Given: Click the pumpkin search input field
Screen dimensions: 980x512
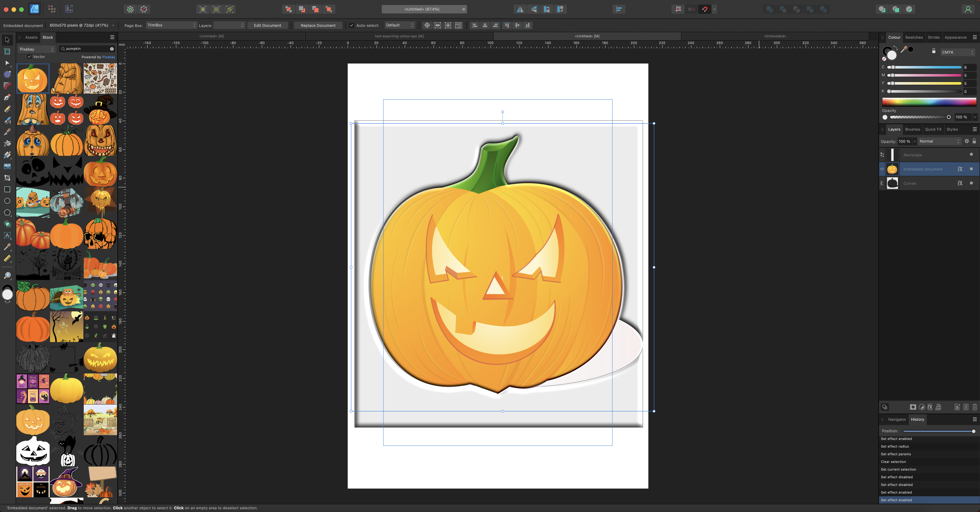Looking at the screenshot, I should click(x=87, y=49).
